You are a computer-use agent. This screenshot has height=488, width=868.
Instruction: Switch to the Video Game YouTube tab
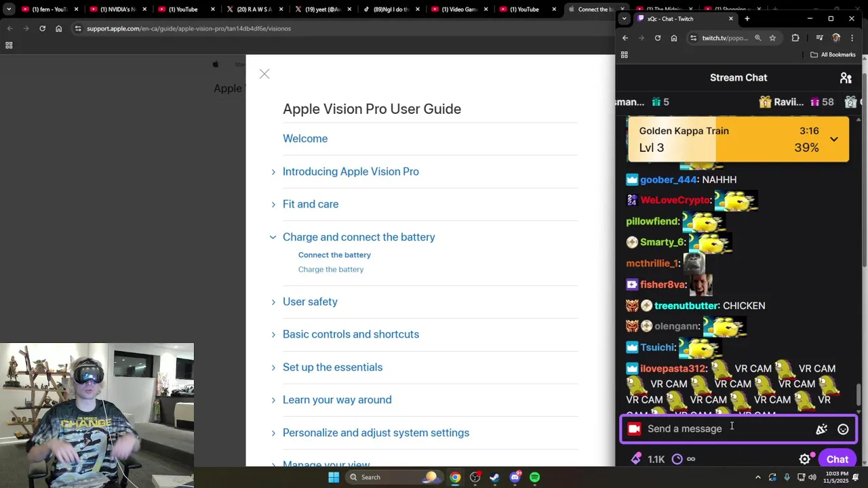(x=460, y=9)
